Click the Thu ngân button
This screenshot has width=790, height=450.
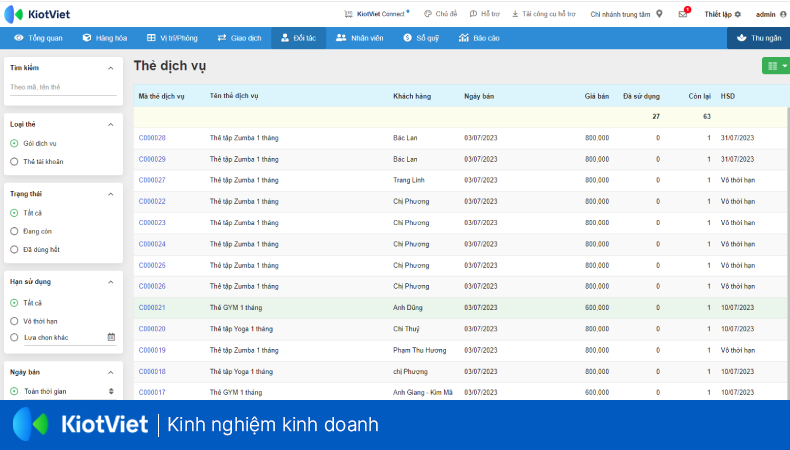pyautogui.click(x=758, y=38)
